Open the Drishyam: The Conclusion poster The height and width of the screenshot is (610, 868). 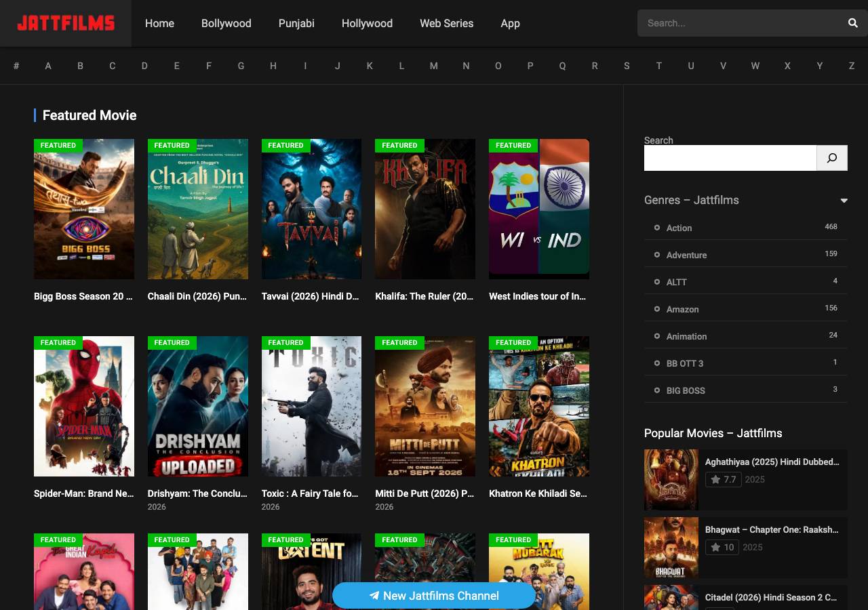click(198, 406)
